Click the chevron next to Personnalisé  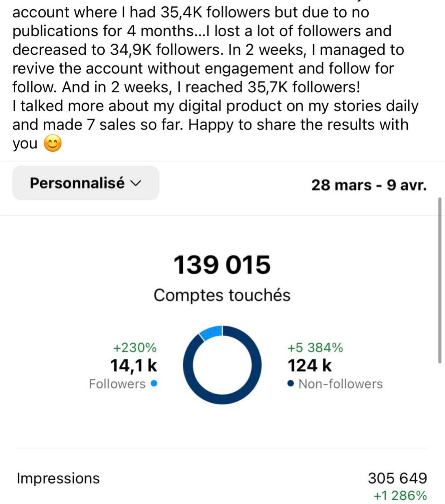point(136,183)
